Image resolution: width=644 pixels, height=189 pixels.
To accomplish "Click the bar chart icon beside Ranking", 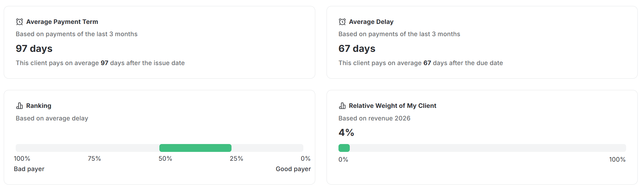I will click(x=19, y=106).
